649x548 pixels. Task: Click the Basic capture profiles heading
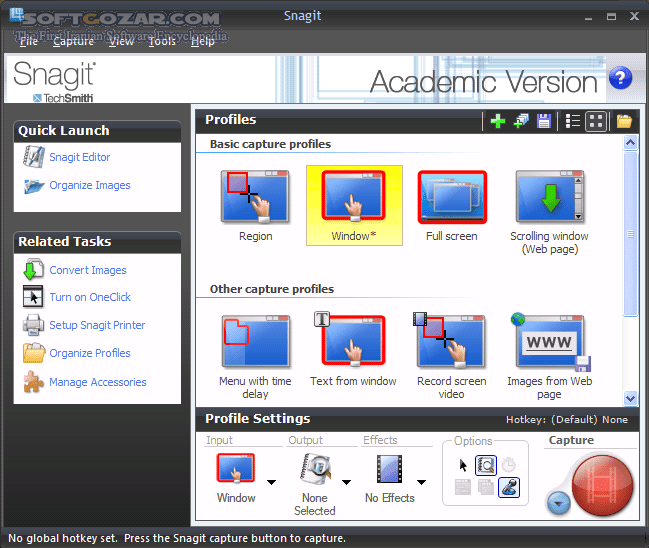point(270,144)
